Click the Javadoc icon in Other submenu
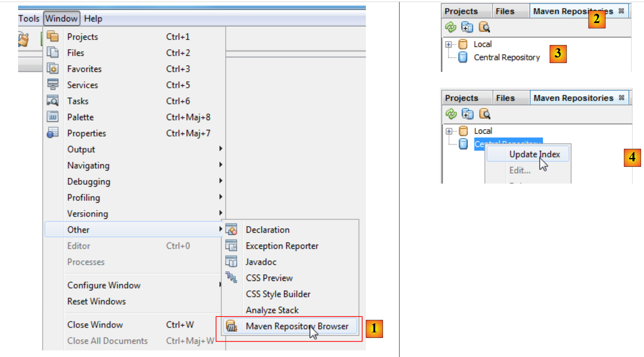This screenshot has width=644, height=357. pyautogui.click(x=231, y=262)
